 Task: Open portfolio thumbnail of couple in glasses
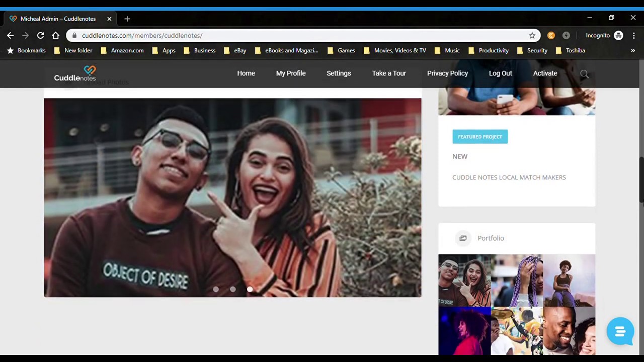(464, 281)
